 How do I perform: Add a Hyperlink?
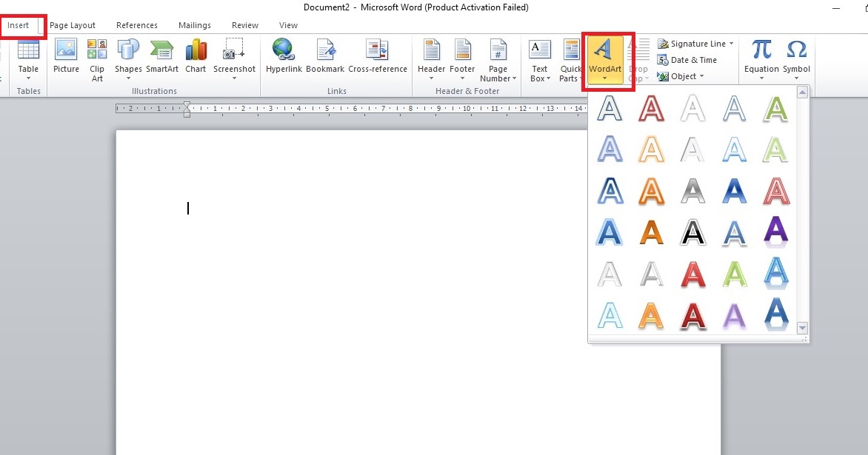point(284,56)
